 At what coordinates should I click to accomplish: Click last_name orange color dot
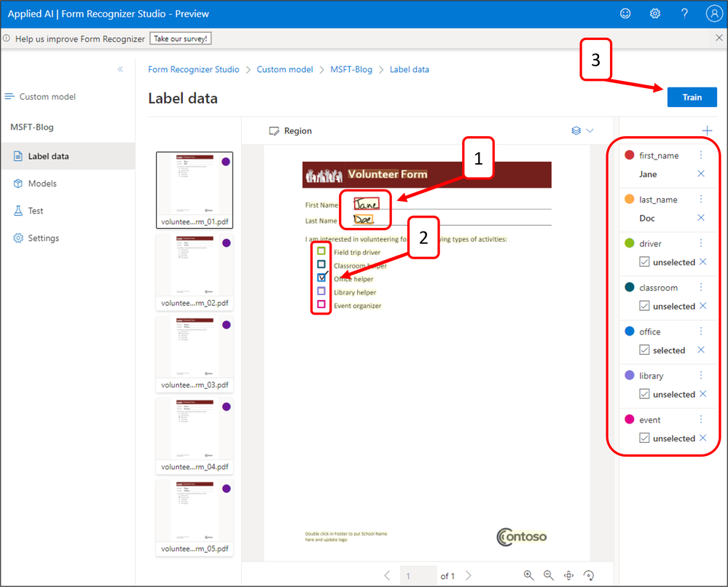pyautogui.click(x=629, y=199)
